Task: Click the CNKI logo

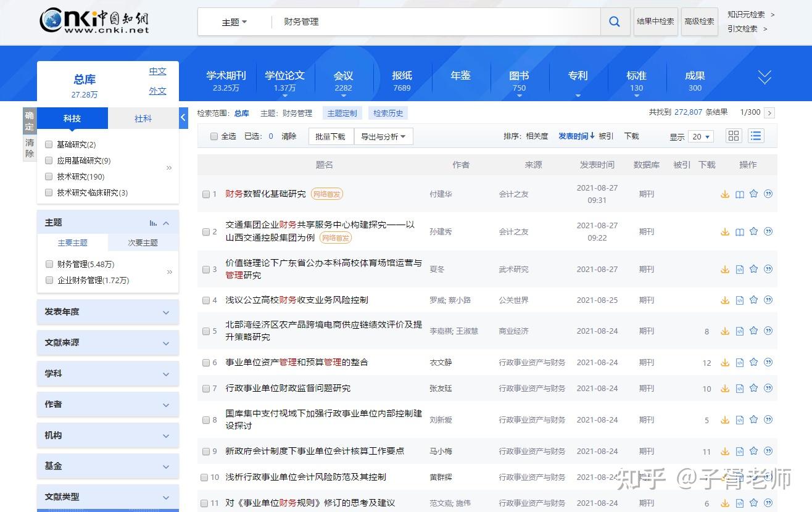Action: tap(94, 21)
